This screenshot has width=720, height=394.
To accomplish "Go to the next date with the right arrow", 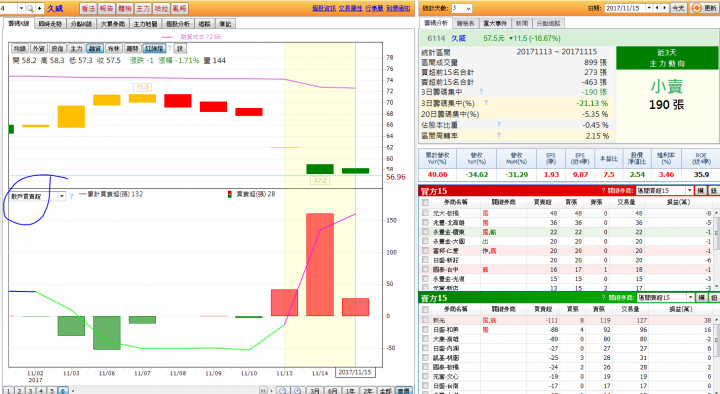I will [x=664, y=8].
